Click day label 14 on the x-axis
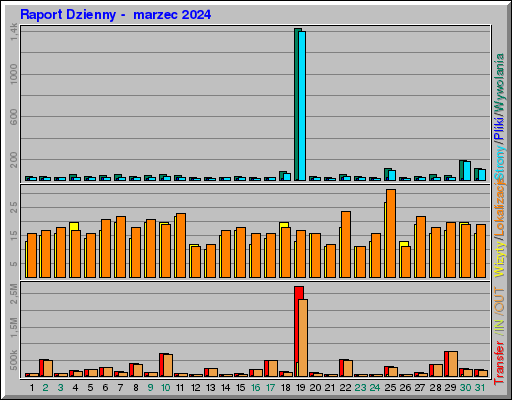This screenshot has height=400, width=512. (x=226, y=388)
